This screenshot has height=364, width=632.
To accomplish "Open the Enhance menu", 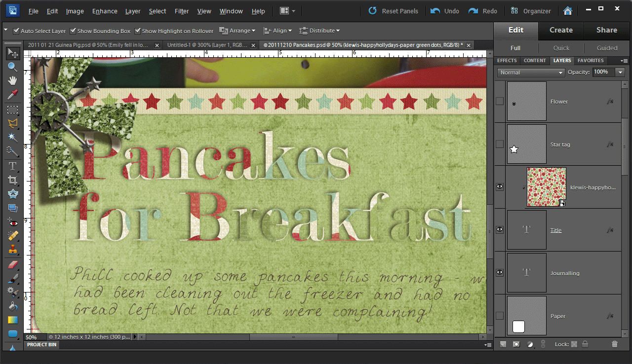I will [x=105, y=11].
